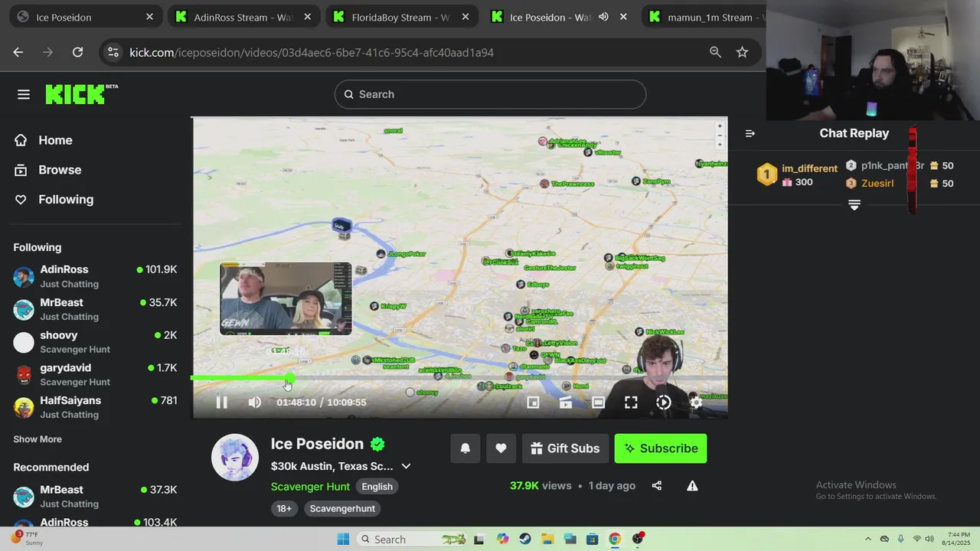
Task: Click the green Subscribe button
Action: click(661, 448)
